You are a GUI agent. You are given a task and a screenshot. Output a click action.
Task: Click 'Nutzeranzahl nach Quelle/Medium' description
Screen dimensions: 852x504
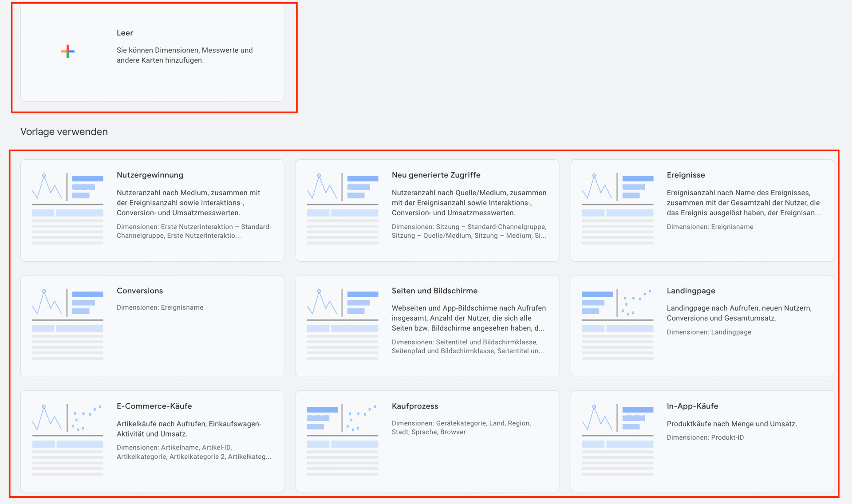point(469,203)
